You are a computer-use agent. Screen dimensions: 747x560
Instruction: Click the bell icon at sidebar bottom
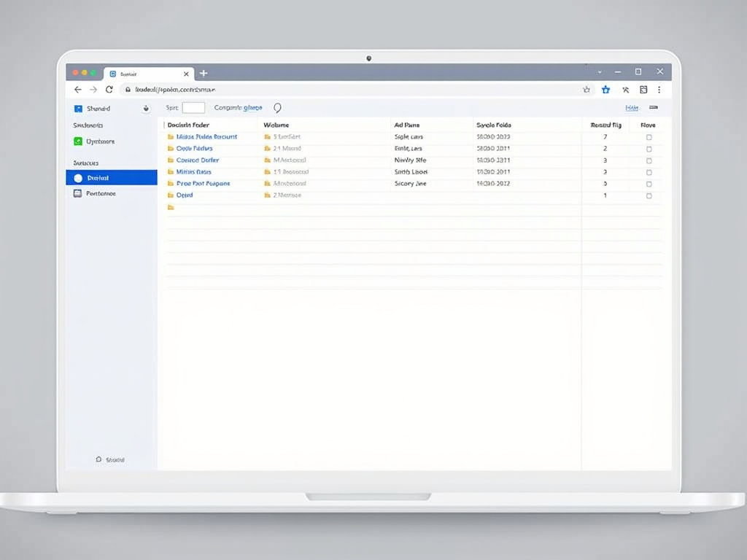click(x=98, y=459)
